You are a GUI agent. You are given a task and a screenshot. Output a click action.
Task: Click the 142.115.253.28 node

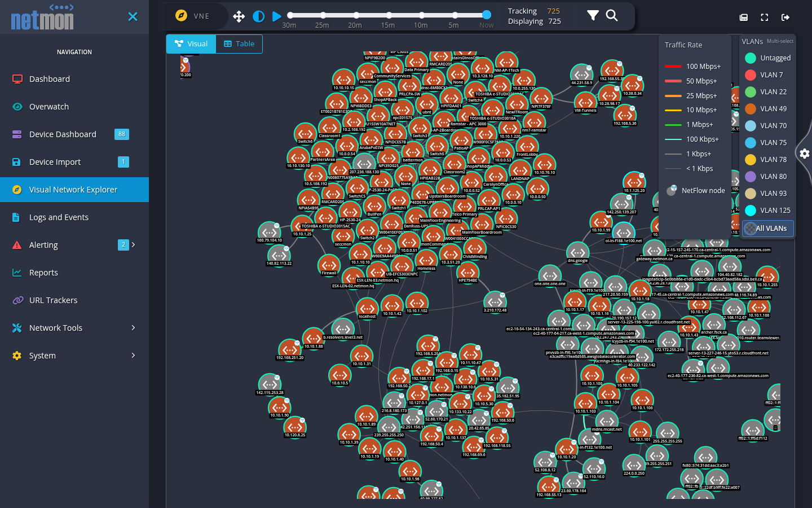270,384
